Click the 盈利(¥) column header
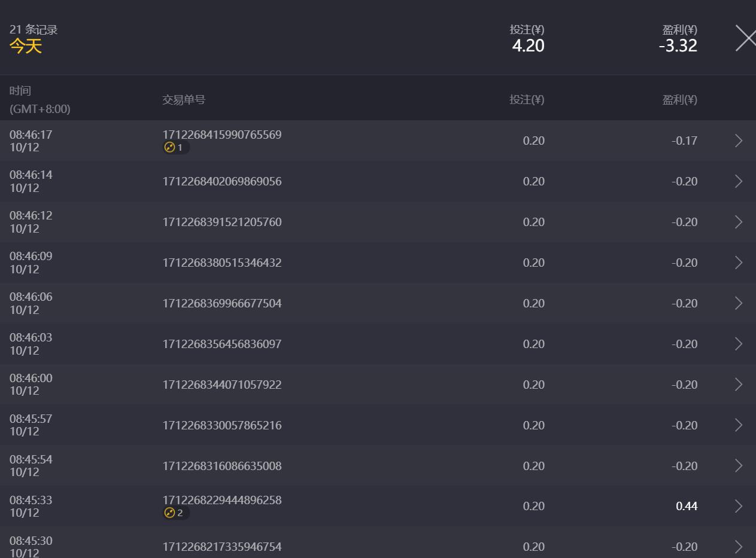Image resolution: width=756 pixels, height=558 pixels. point(679,100)
